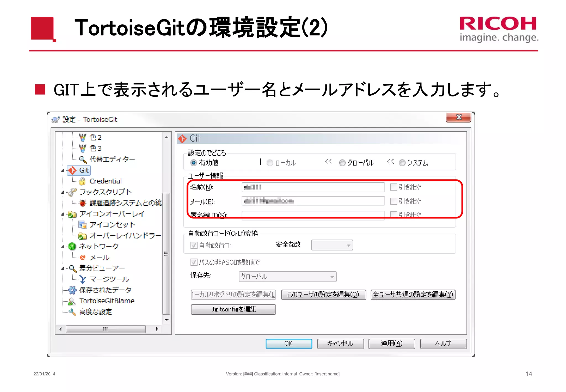Toggle 引き継ぐ checkbox for 名前
The image size is (566, 392).
[x=394, y=187]
